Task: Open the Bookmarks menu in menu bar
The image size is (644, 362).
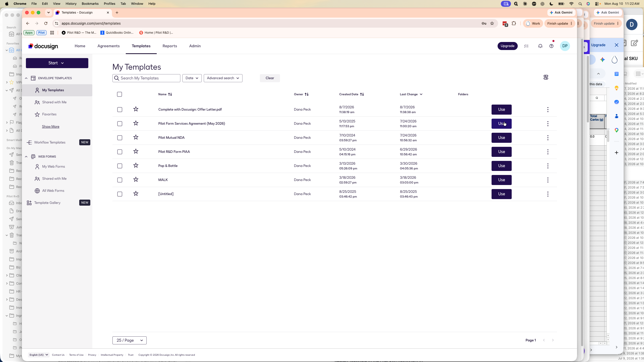Action: [x=90, y=4]
